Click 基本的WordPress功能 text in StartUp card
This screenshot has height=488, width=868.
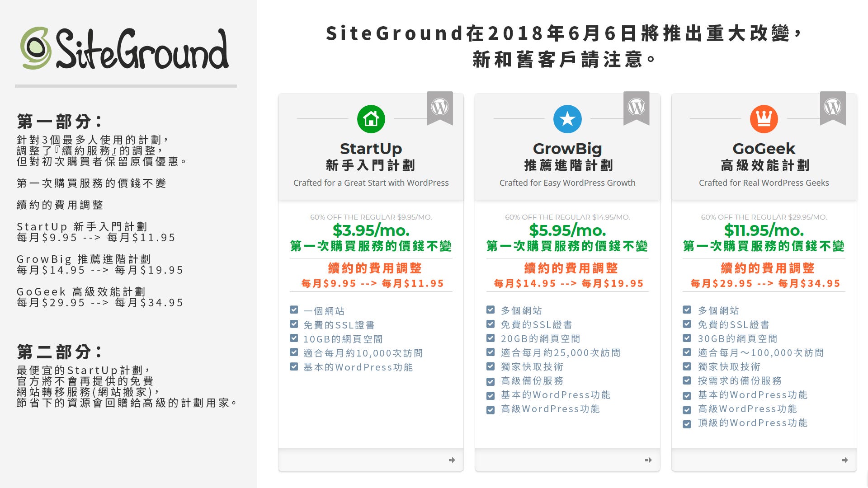[358, 367]
